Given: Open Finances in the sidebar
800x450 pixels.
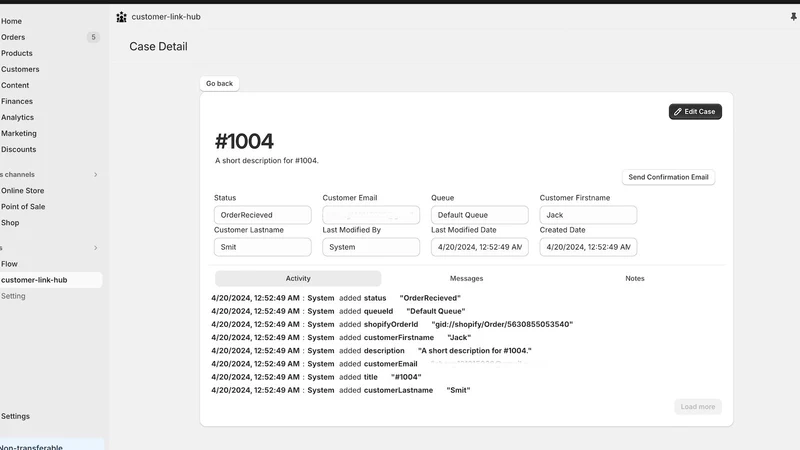Looking at the screenshot, I should 16,101.
